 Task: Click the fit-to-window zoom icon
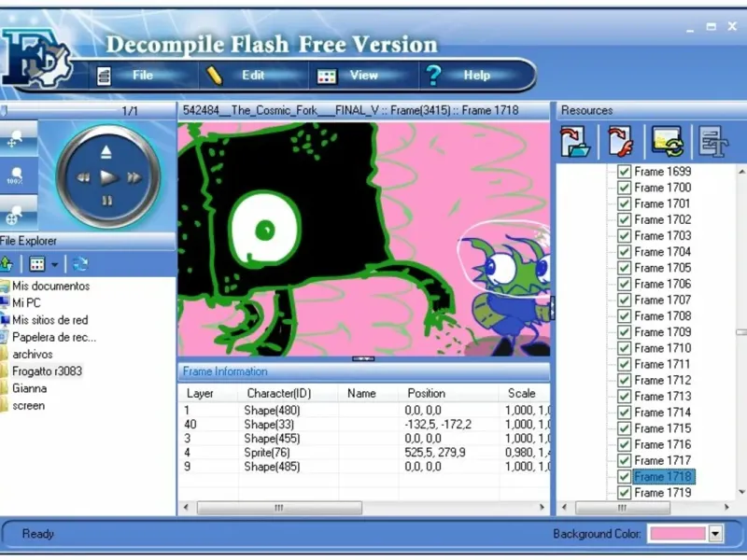pyautogui.click(x=16, y=214)
